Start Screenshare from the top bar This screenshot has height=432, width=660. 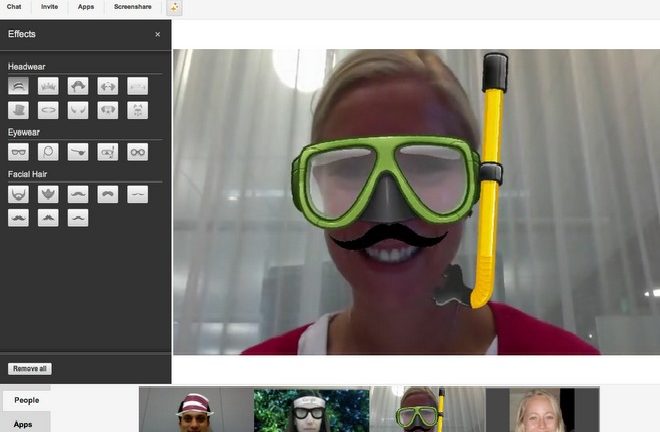click(x=133, y=8)
